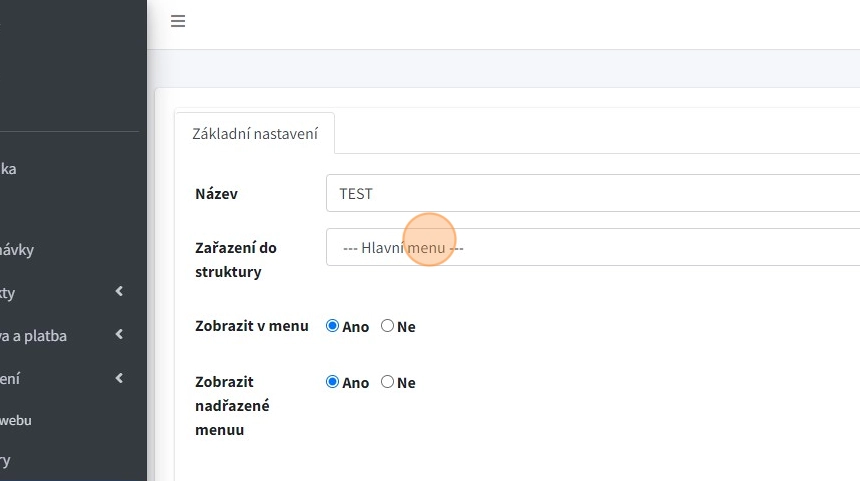Open the sidebar sub-item ending in 'ry'

coord(5,461)
